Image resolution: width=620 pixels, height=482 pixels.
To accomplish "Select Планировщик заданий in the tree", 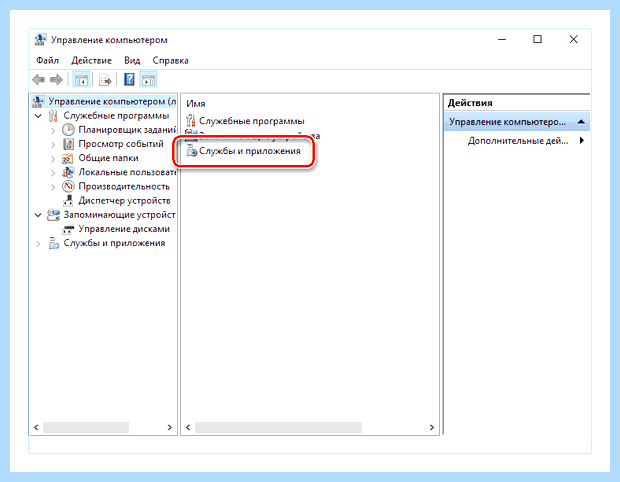I will coord(127,130).
